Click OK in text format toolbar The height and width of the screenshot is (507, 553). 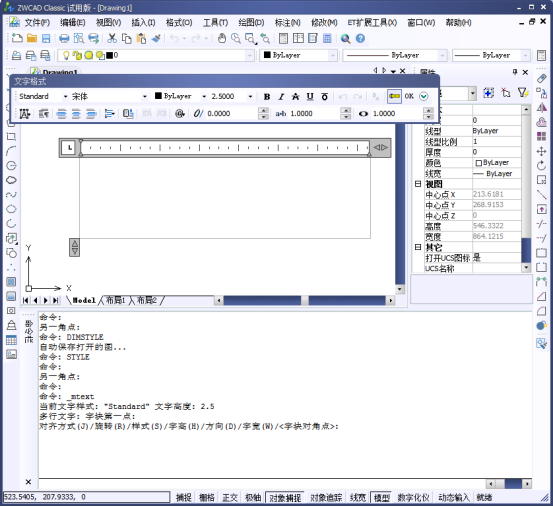click(409, 96)
